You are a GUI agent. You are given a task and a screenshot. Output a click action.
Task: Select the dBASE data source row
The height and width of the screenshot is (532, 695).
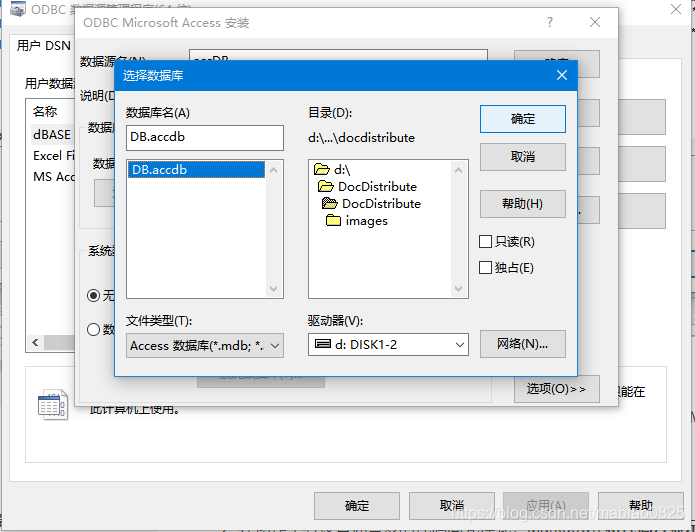coord(52,134)
